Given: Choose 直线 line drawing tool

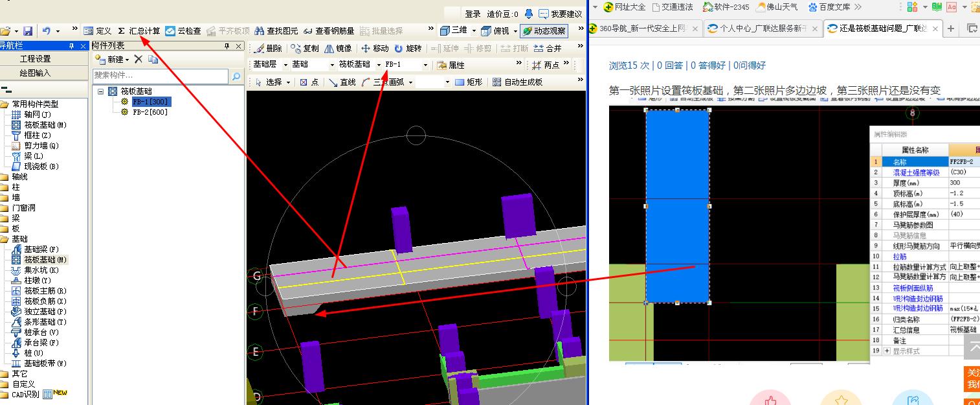Looking at the screenshot, I should point(342,82).
